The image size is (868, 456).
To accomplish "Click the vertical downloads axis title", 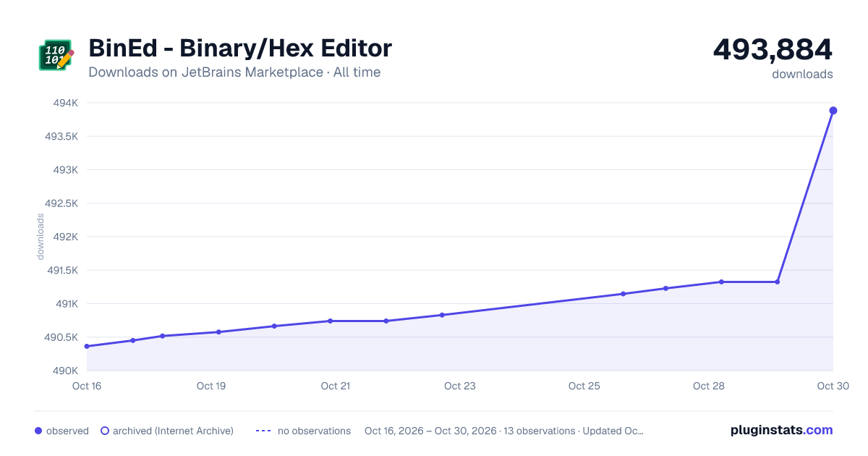I will [x=41, y=237].
